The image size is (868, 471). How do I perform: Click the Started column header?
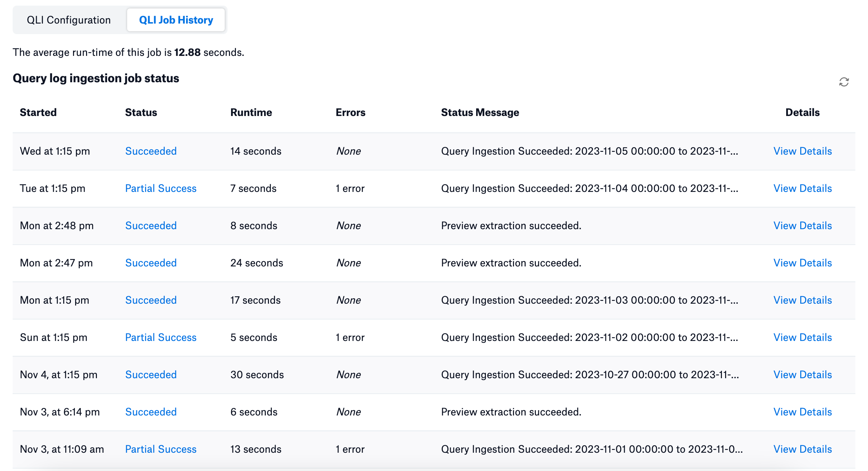38,112
